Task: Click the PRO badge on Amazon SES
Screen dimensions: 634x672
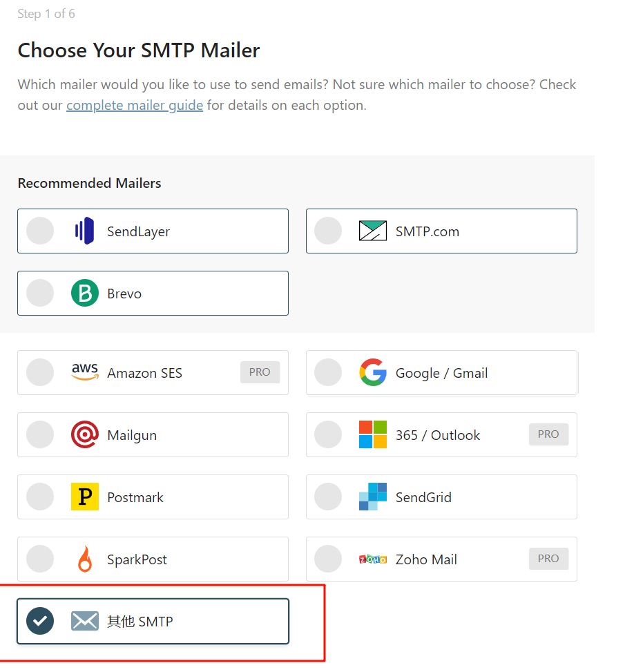Action: pos(260,372)
